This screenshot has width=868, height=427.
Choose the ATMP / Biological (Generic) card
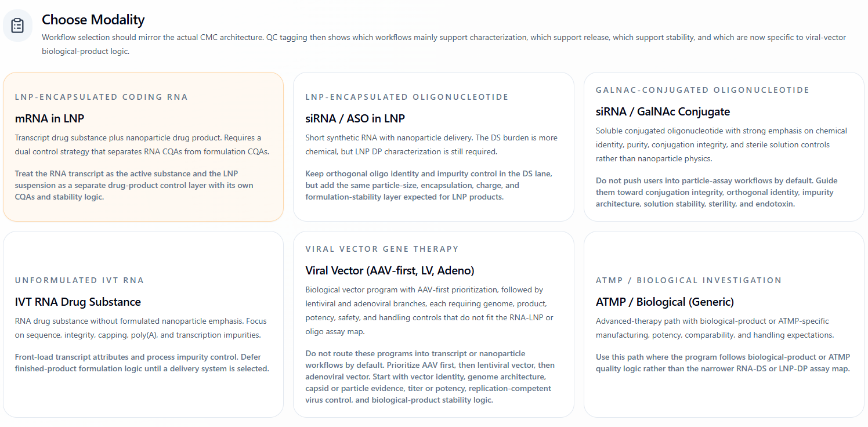tap(724, 324)
